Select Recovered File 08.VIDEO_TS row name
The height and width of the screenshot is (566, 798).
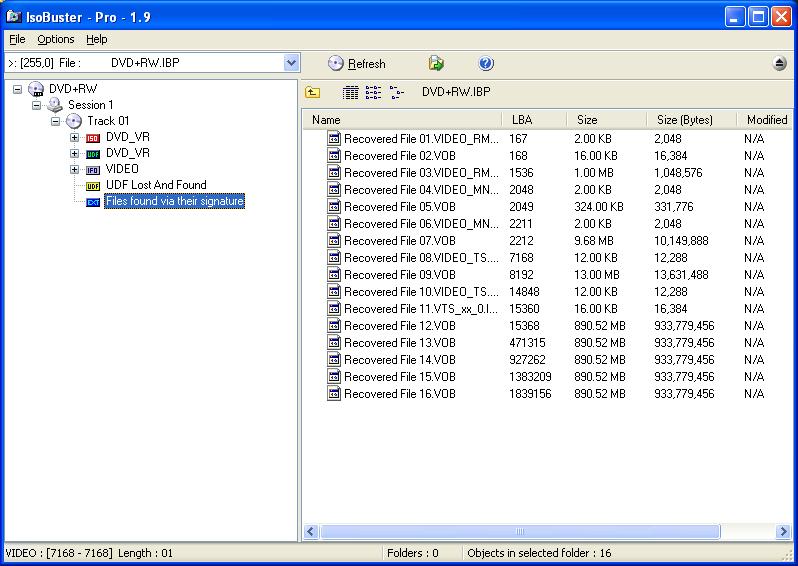[421, 258]
